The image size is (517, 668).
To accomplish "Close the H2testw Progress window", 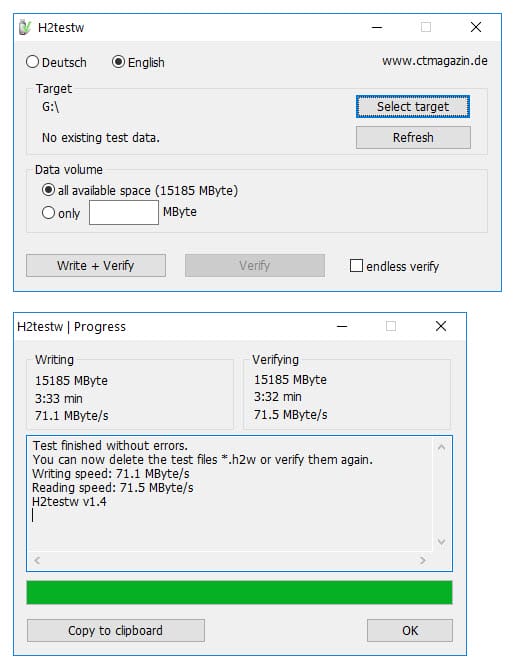I will 441,327.
